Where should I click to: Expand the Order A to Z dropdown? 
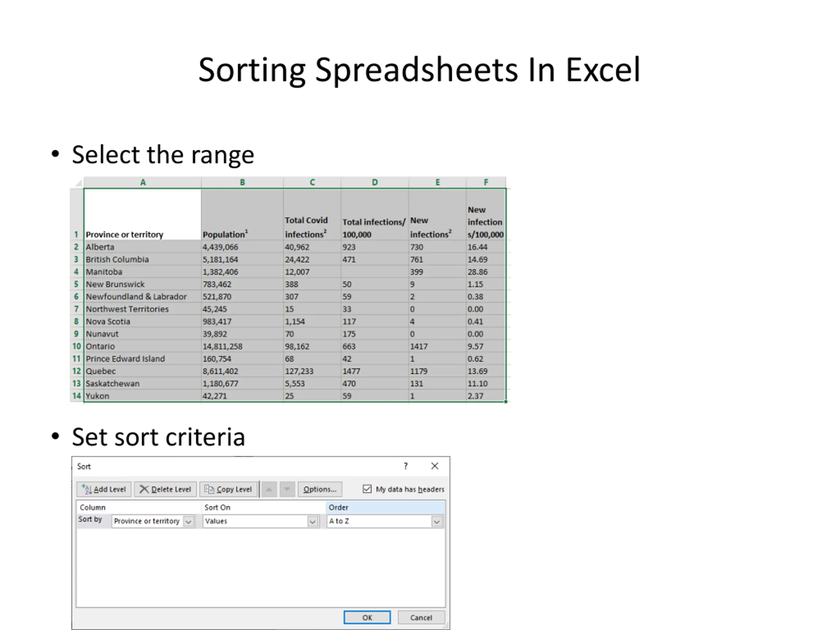[437, 521]
